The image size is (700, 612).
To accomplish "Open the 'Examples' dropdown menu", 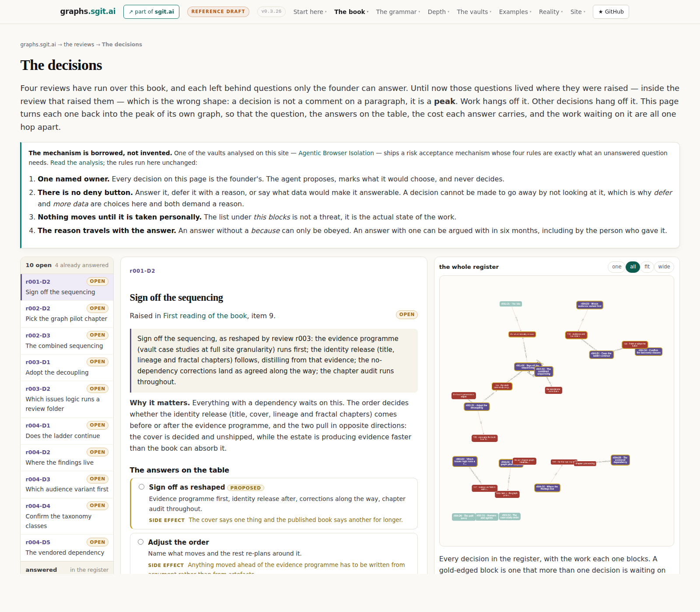I will click(x=515, y=12).
